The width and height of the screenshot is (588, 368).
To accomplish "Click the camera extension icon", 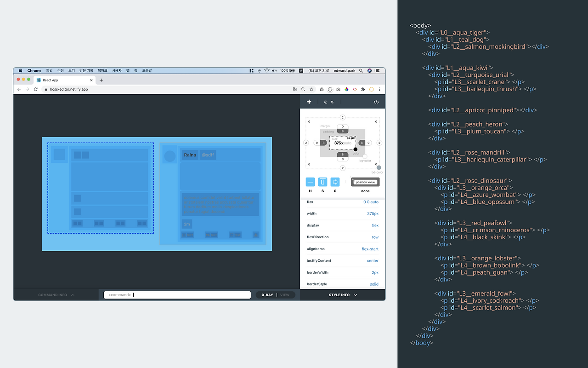I will [x=338, y=89].
